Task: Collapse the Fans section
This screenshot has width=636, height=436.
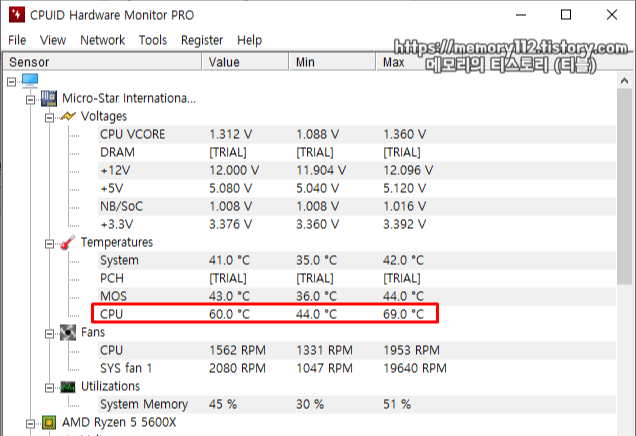Action: pos(49,334)
